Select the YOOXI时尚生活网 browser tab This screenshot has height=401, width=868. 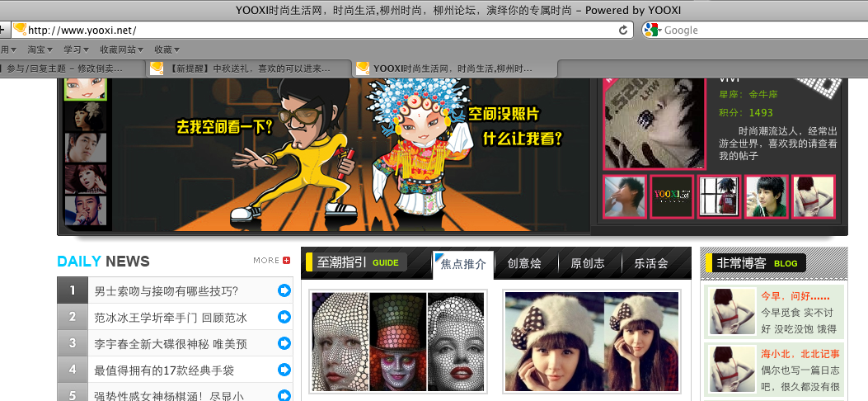click(x=454, y=68)
